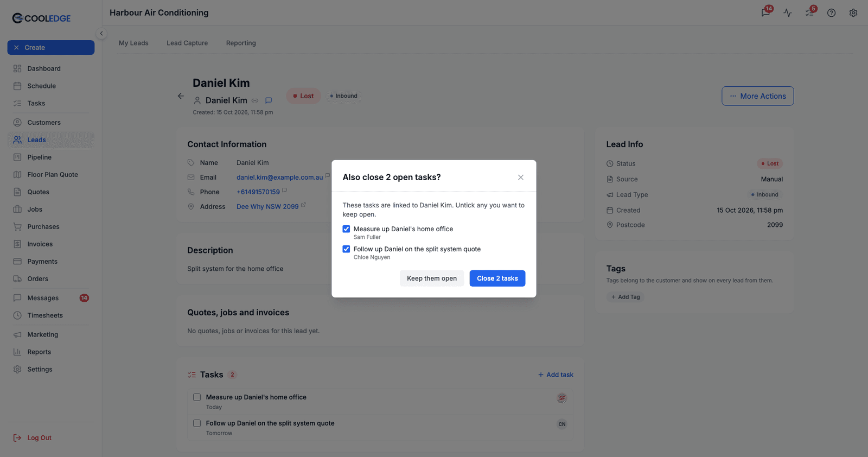This screenshot has width=868, height=457.
Task: Switch to the My Leads tab
Action: click(x=133, y=43)
